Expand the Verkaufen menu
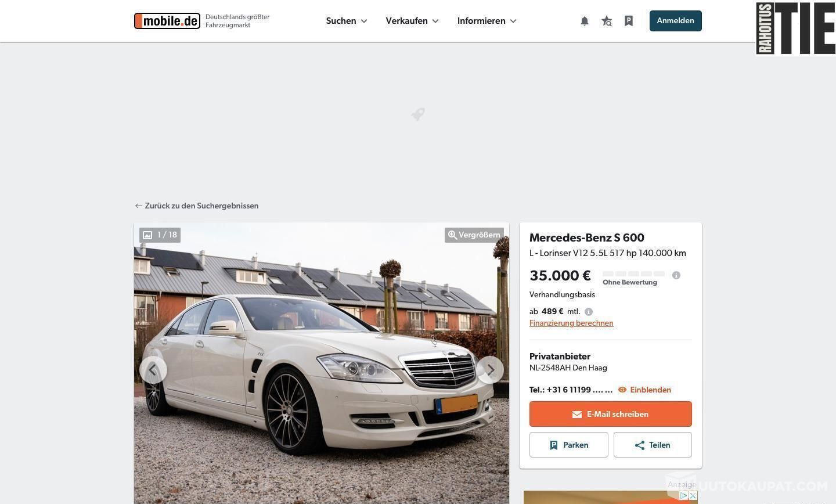Image resolution: width=836 pixels, height=504 pixels. [x=412, y=21]
